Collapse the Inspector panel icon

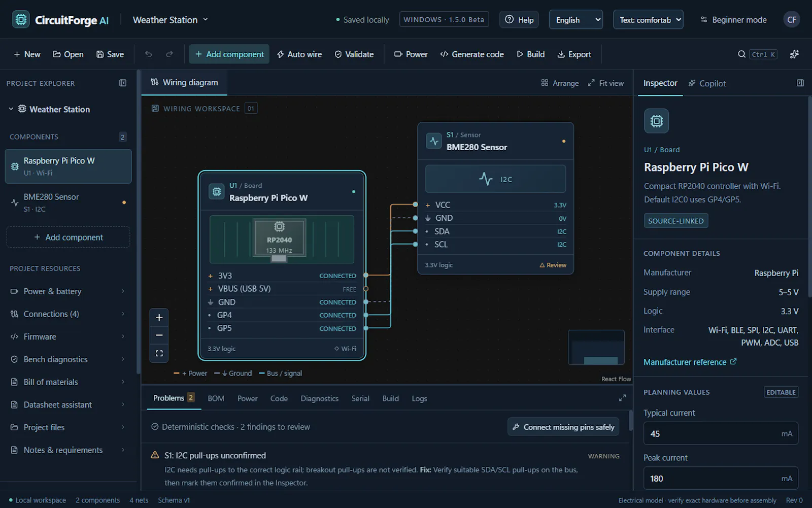pos(800,83)
